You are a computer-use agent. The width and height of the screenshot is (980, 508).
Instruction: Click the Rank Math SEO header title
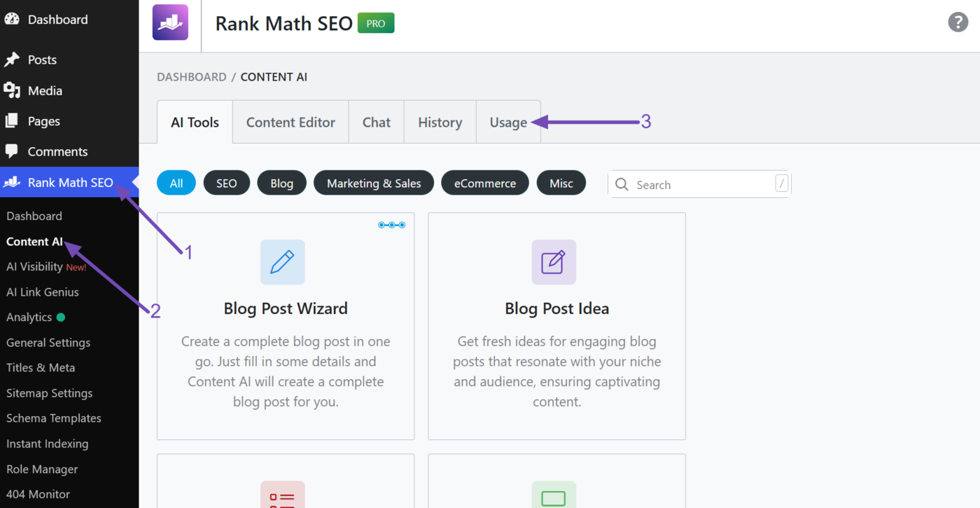[x=283, y=23]
